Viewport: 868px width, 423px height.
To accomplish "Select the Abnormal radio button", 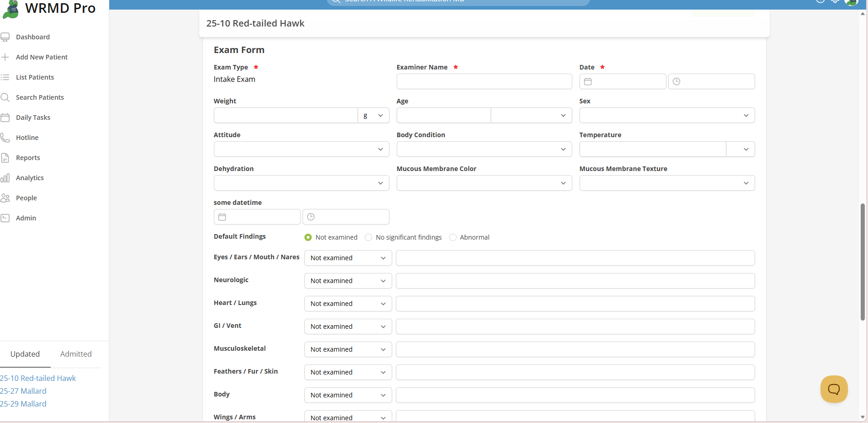I will click(x=453, y=237).
